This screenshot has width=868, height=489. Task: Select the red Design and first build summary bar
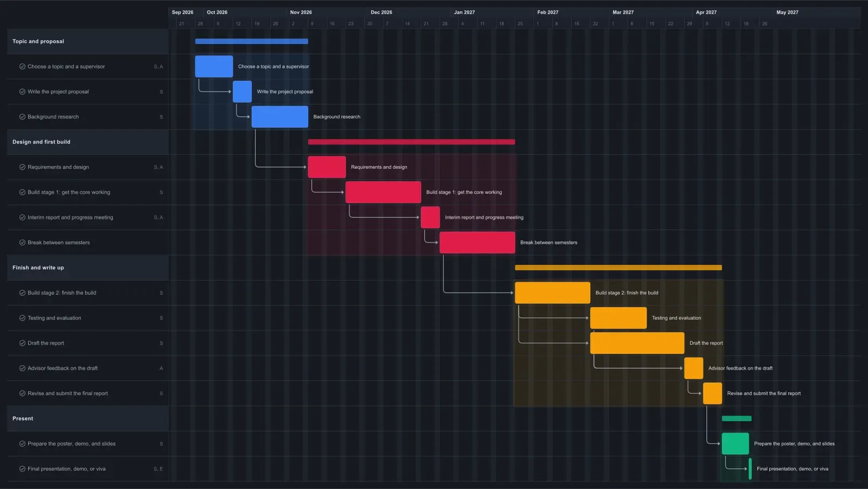(x=412, y=142)
